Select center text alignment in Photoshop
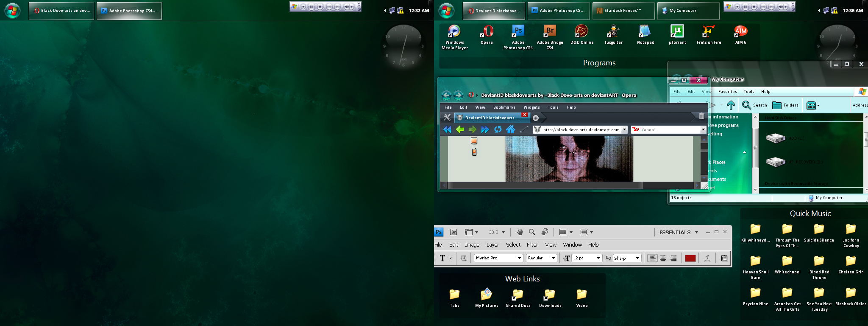Screen dimensions: 868x326 [663, 258]
